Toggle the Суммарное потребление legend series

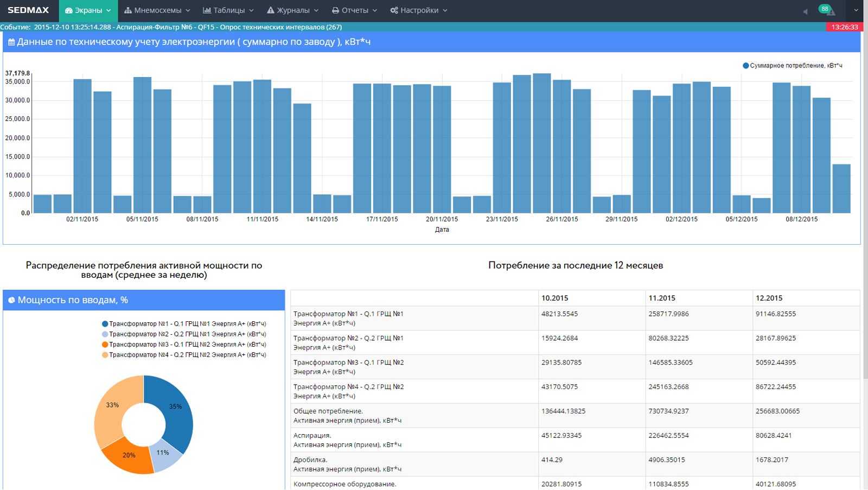point(792,66)
